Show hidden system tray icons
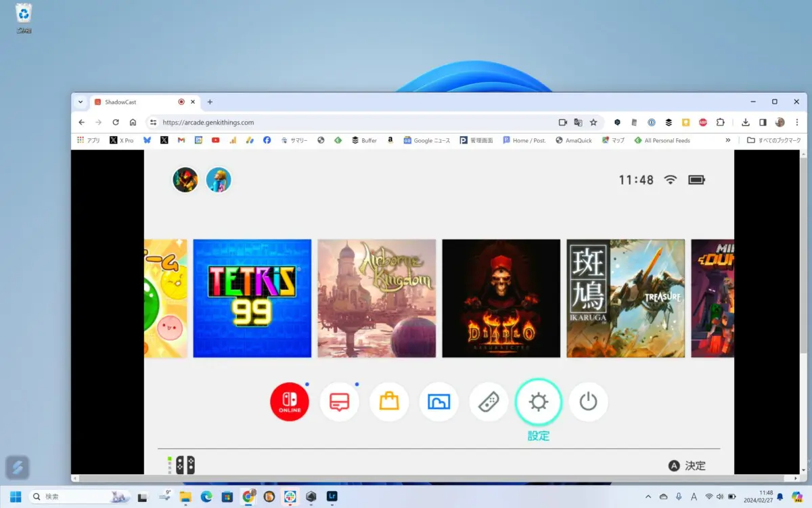 pyautogui.click(x=648, y=496)
